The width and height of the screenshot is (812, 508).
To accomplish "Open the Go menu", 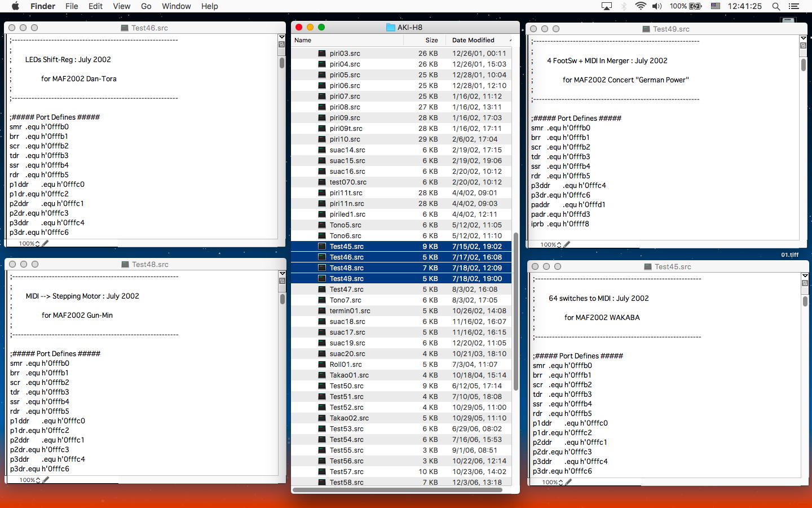I will 146,6.
